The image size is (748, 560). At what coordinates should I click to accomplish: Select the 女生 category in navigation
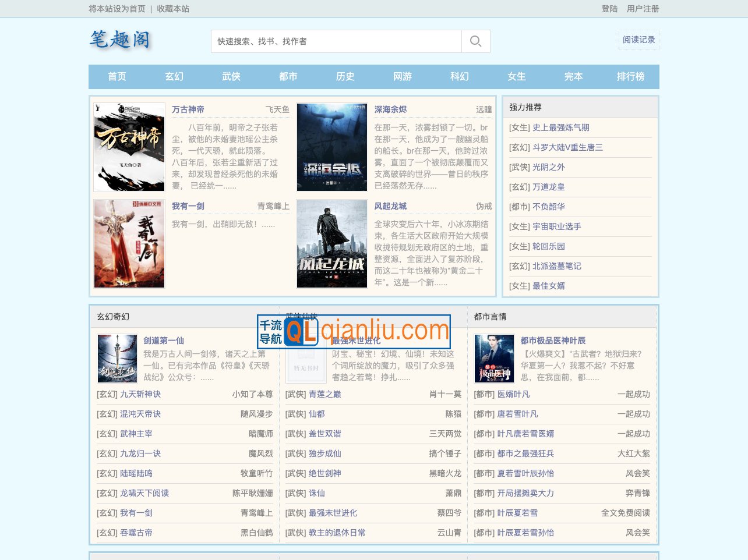[x=516, y=76]
